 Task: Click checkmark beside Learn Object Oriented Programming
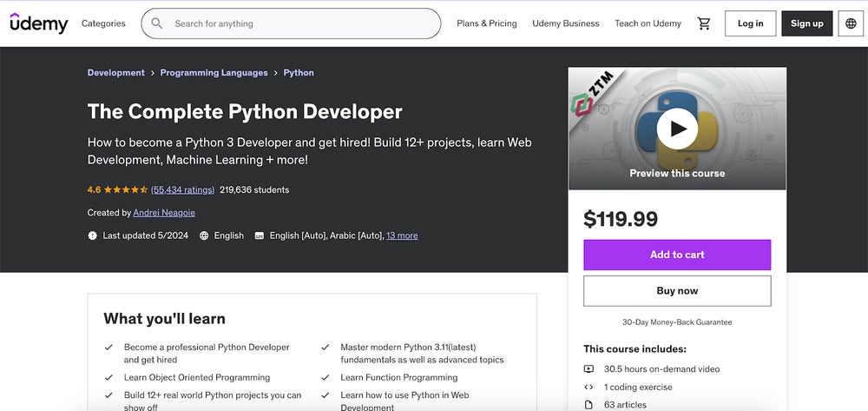108,378
